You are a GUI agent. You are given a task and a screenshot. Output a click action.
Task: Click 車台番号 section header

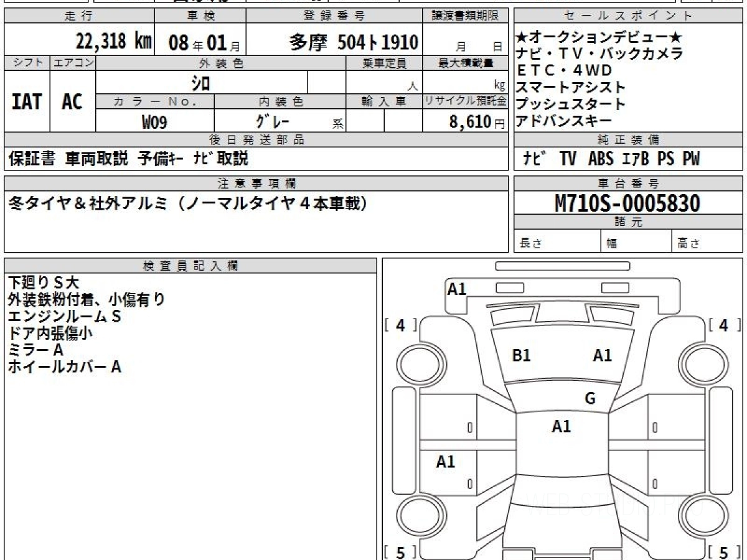629,183
